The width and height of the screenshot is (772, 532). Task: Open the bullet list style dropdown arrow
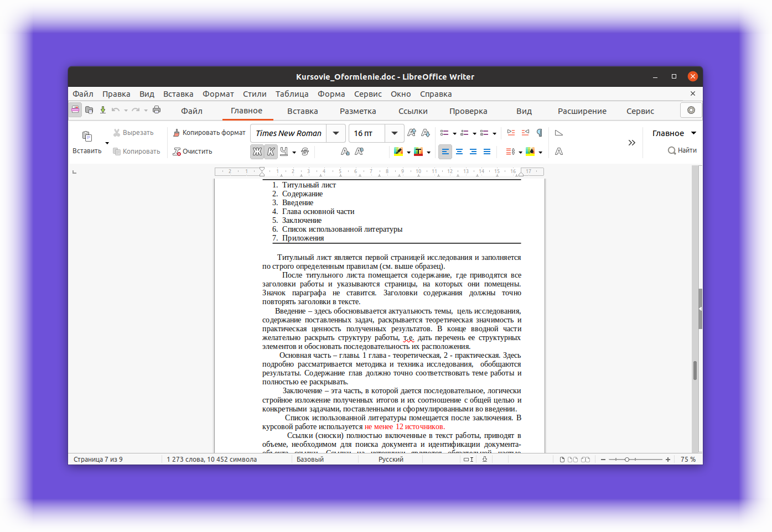click(454, 133)
